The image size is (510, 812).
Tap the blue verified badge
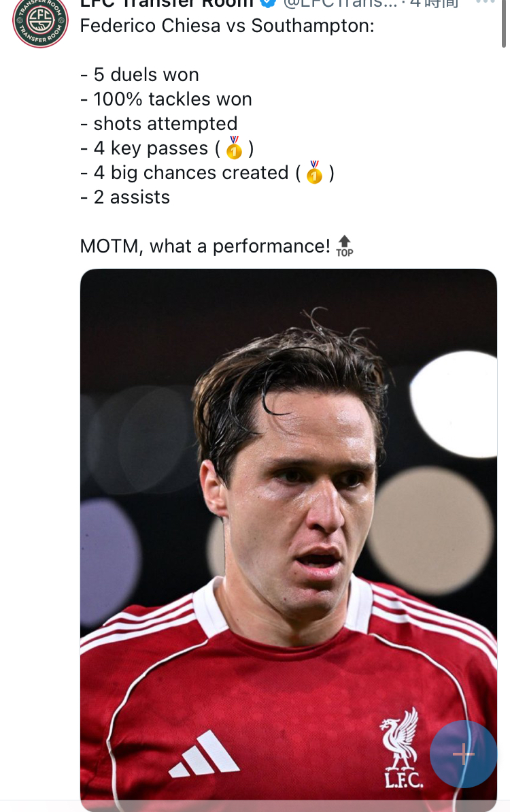click(x=268, y=3)
